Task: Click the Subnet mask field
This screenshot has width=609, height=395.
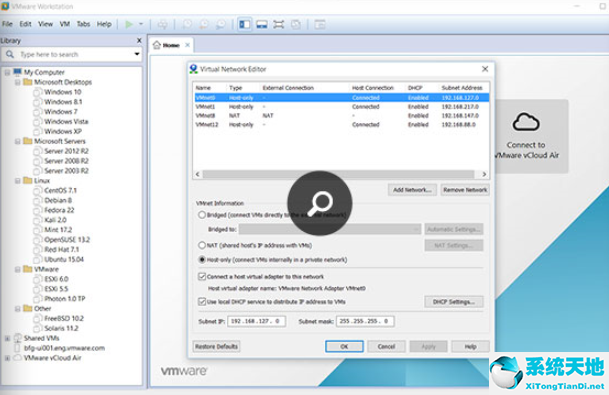Action: 365,321
